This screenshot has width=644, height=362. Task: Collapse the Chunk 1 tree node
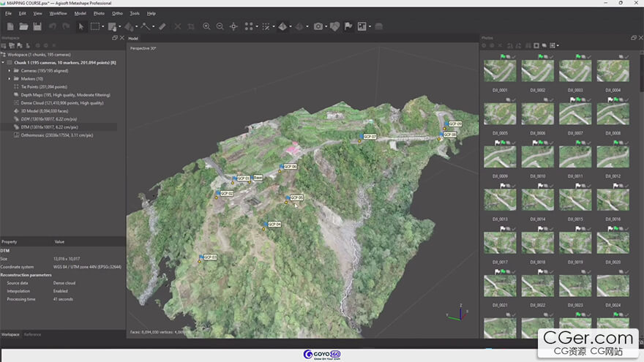tap(3, 62)
